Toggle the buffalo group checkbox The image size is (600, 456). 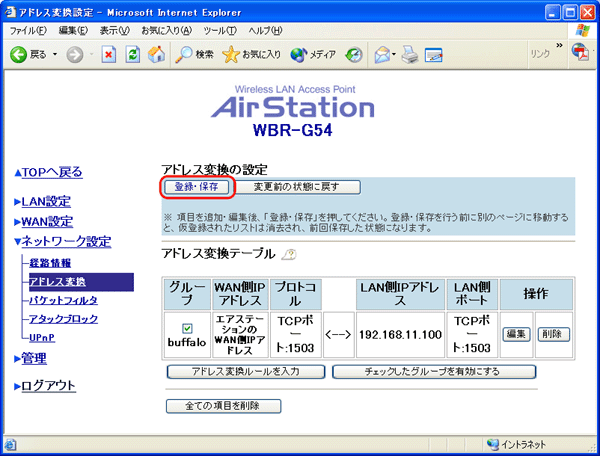tap(187, 328)
